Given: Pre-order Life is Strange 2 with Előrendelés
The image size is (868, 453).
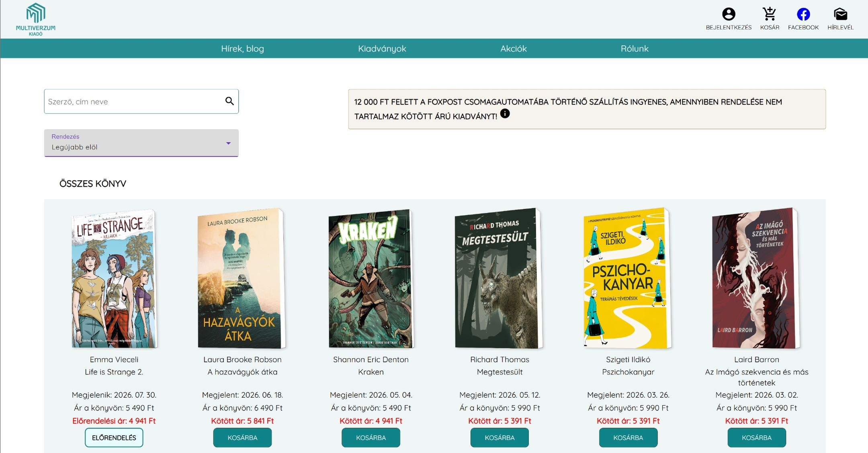Looking at the screenshot, I should pos(114,437).
